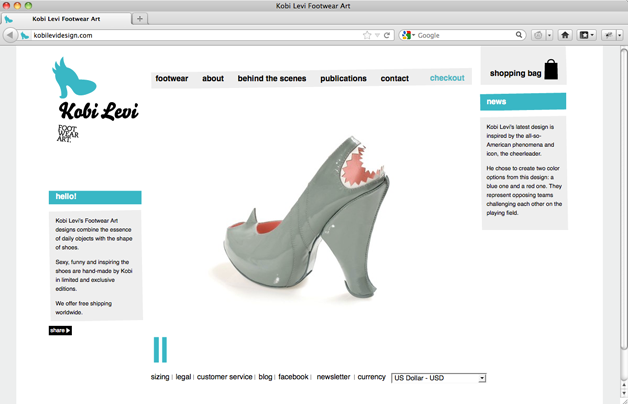Image resolution: width=628 pixels, height=404 pixels.
Task: Open the footwear menu
Action: point(171,78)
